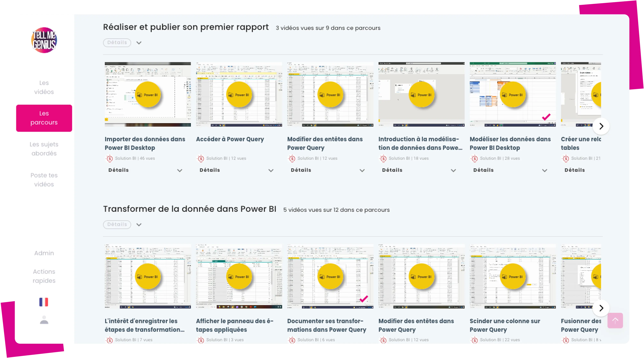Expand chevron next to Transformer de la donnée Détails
Image resolution: width=644 pixels, height=358 pixels.
click(x=139, y=225)
